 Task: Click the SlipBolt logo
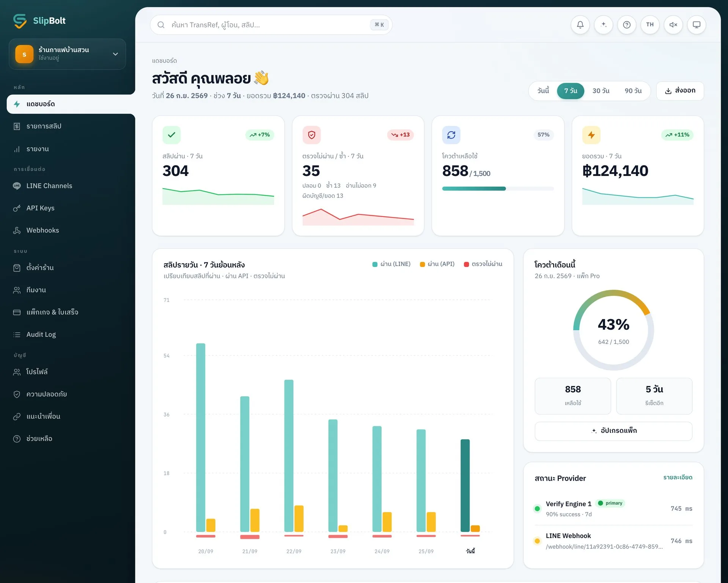(39, 21)
